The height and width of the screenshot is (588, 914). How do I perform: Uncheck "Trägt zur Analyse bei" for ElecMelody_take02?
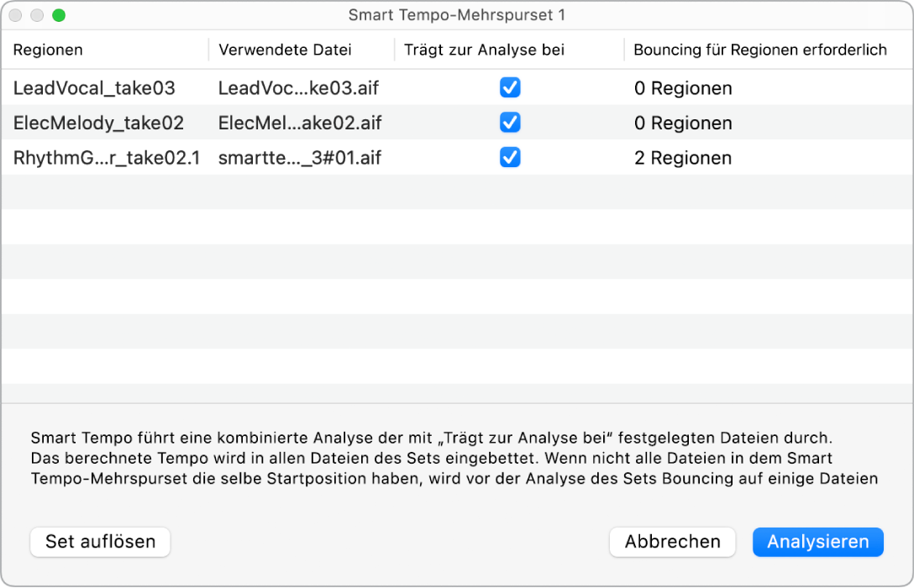[x=510, y=123]
